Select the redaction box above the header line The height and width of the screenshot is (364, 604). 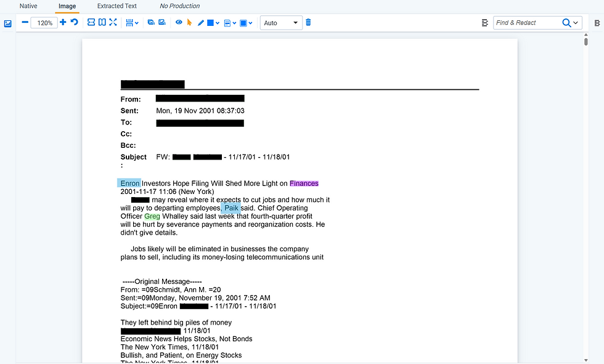153,84
